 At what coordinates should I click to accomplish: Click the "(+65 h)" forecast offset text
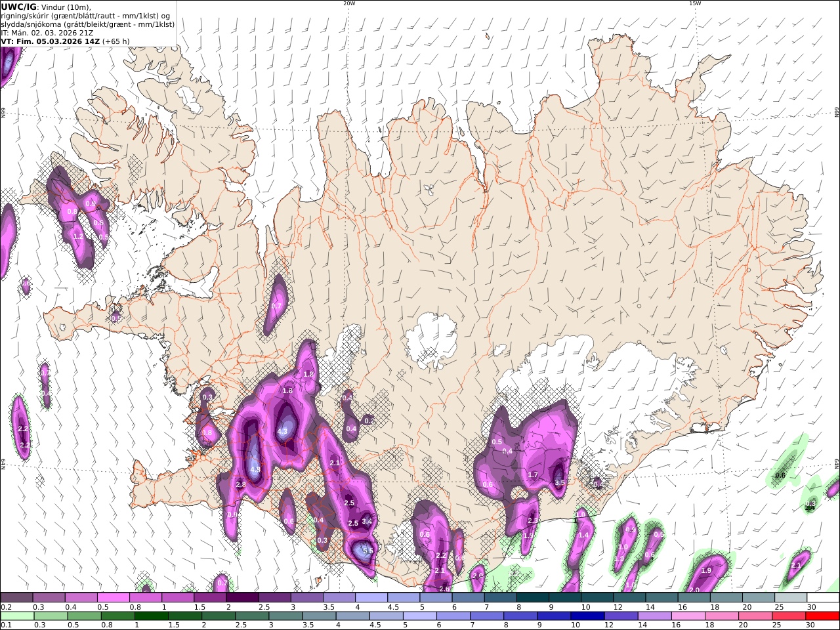(116, 41)
